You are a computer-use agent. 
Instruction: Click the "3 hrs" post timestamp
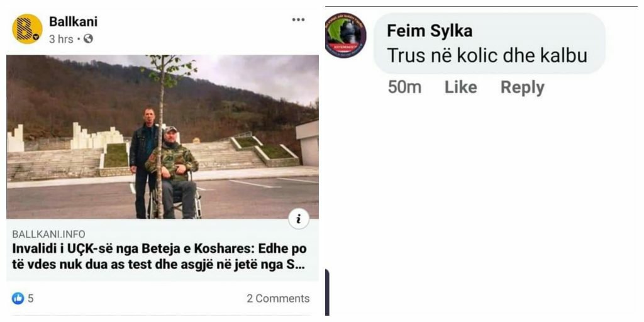(61, 39)
